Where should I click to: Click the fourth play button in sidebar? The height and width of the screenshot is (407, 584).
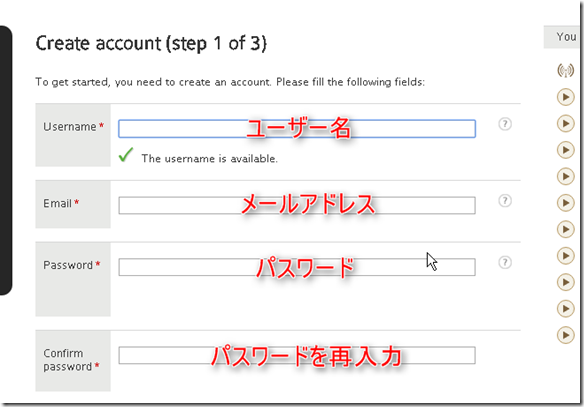(565, 177)
